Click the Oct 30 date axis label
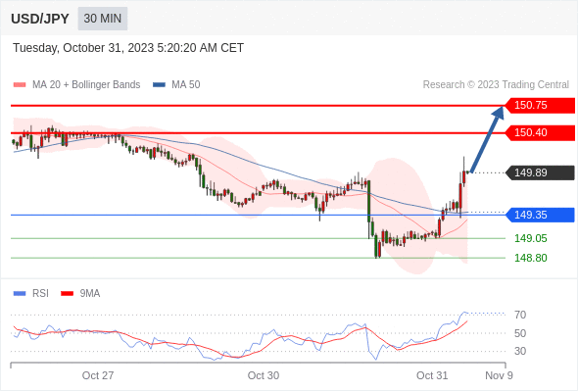578x392 pixels. [264, 375]
